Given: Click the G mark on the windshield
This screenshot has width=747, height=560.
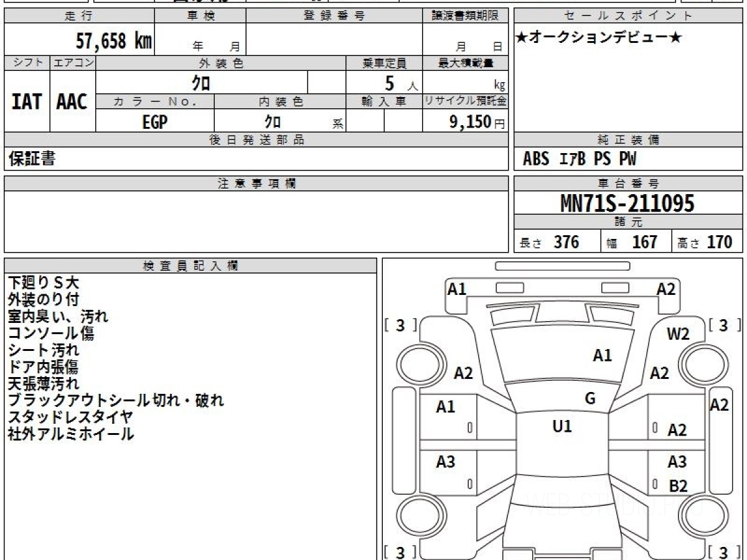Looking at the screenshot, I should point(590,399).
